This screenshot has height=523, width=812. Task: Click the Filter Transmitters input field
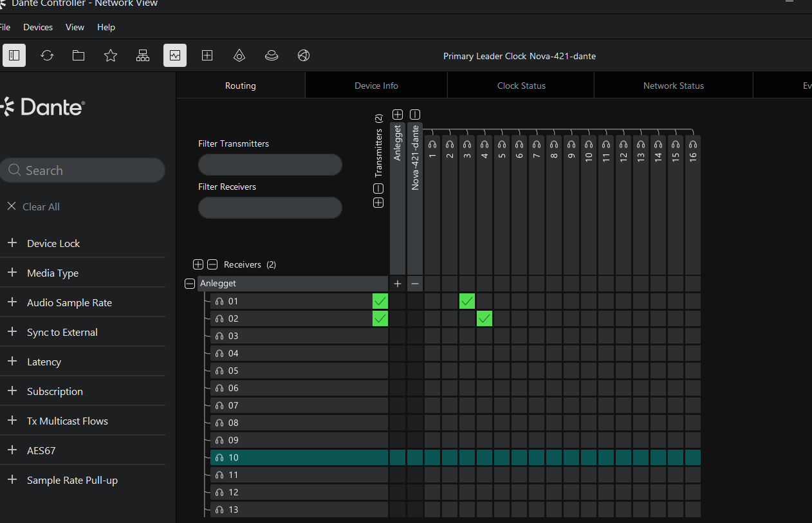(x=270, y=165)
